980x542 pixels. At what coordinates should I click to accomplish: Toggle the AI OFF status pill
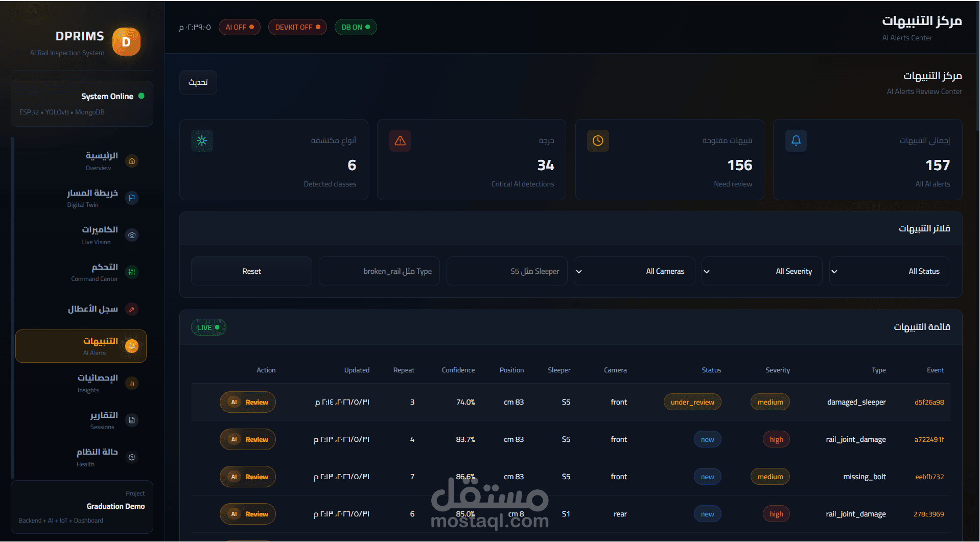(x=240, y=27)
